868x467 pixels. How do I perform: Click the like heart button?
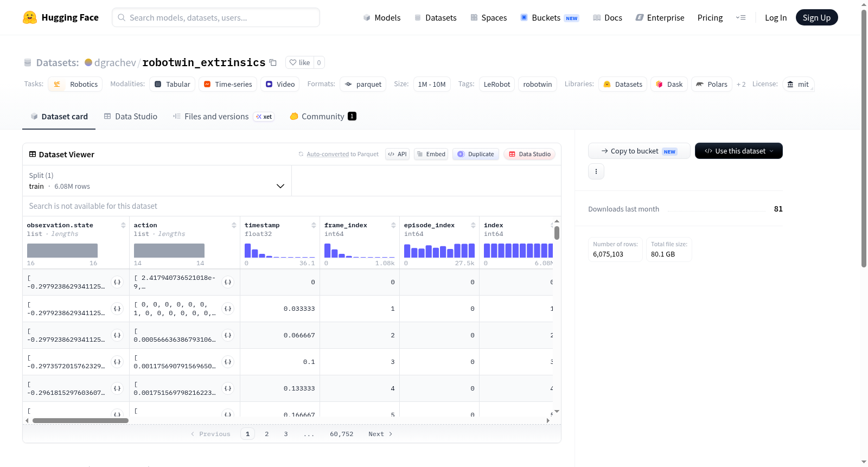pos(299,62)
